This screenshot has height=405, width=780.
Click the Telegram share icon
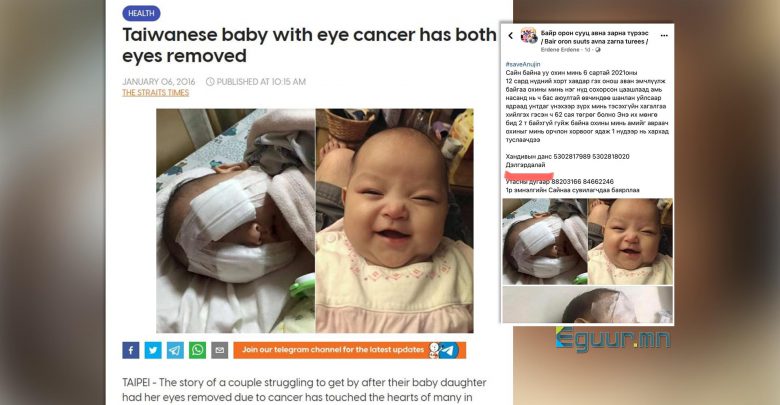click(175, 350)
